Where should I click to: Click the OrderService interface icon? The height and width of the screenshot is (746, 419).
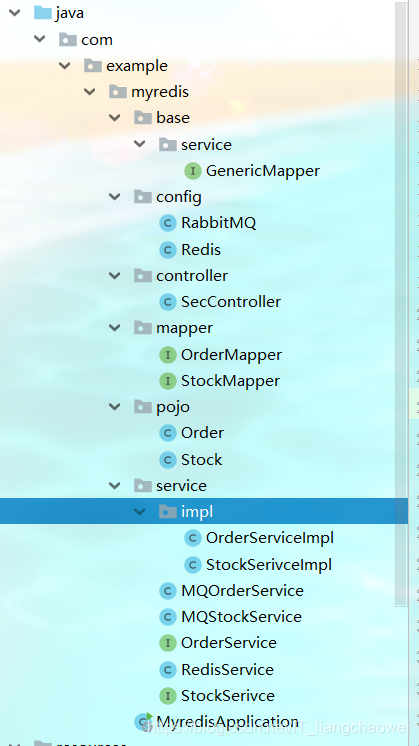(x=167, y=643)
